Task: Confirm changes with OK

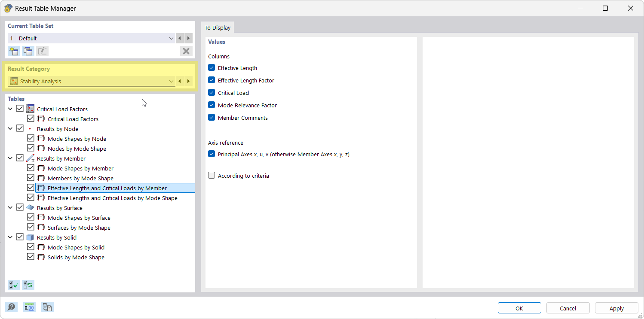Action: (519, 308)
